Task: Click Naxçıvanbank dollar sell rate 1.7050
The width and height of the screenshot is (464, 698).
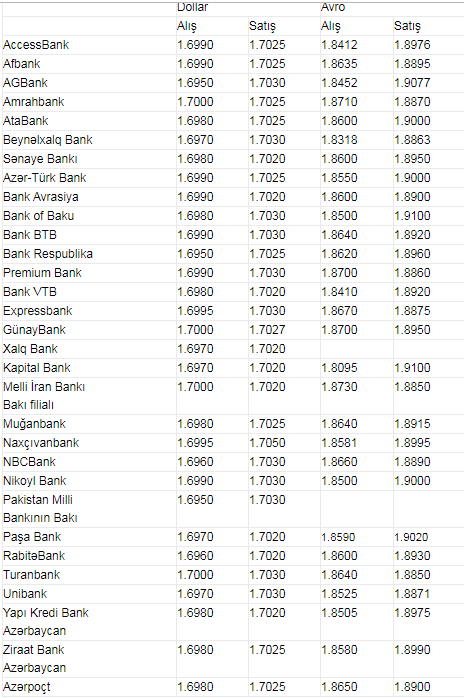Action: 267,443
